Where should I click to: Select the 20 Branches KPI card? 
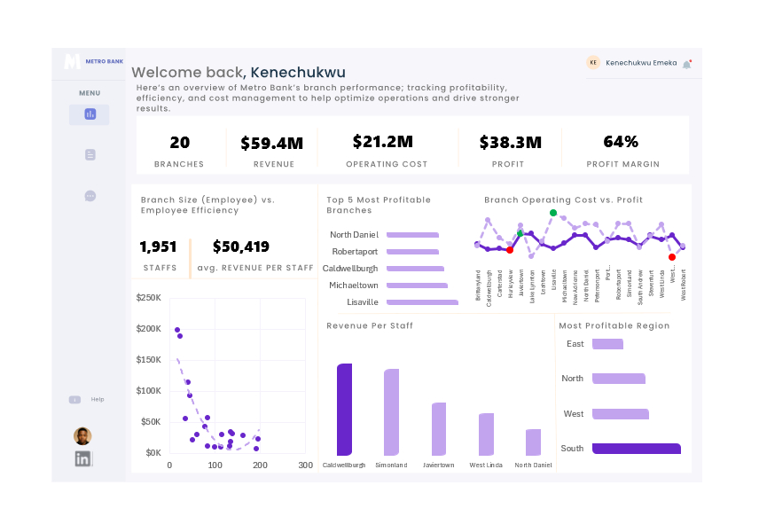pyautogui.click(x=180, y=150)
